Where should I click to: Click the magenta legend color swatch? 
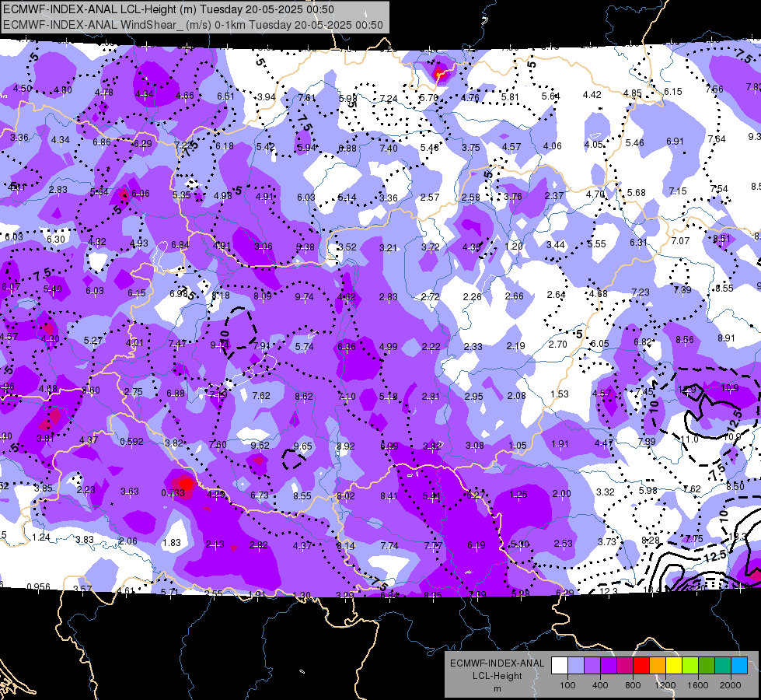(x=625, y=666)
